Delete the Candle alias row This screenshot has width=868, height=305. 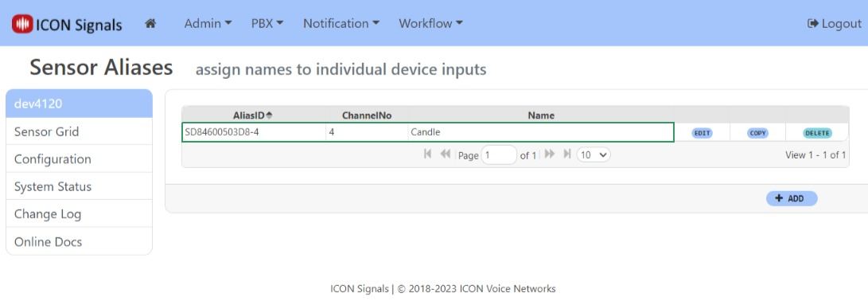click(x=817, y=133)
